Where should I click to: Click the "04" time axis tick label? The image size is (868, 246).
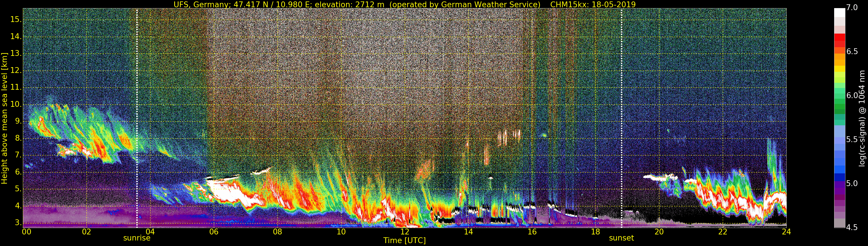(x=150, y=232)
